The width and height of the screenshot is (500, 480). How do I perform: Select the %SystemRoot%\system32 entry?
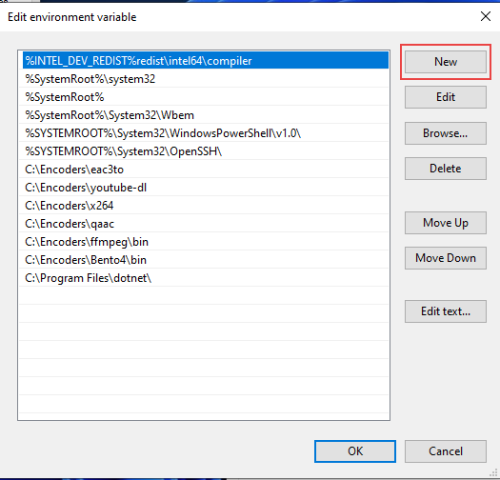coord(206,79)
